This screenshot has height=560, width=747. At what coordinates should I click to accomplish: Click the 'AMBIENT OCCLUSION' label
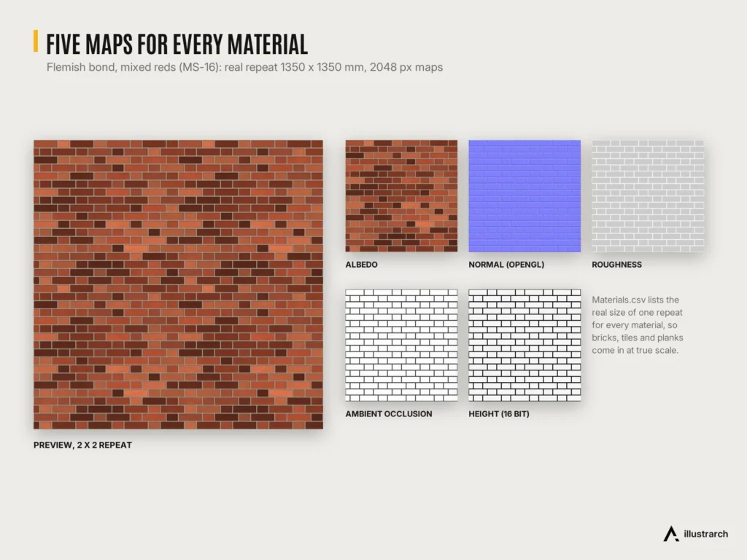click(389, 414)
